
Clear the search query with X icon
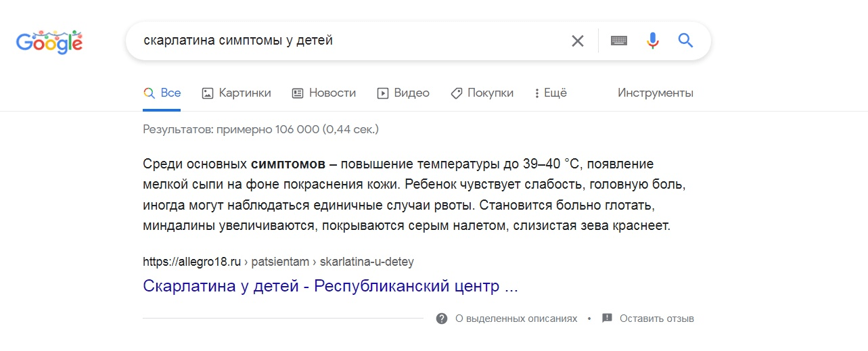577,41
